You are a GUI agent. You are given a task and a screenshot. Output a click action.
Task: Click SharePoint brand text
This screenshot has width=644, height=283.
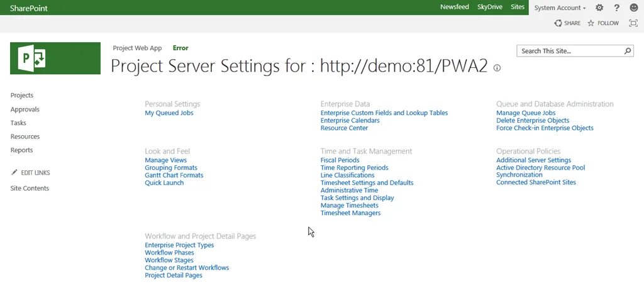click(x=29, y=8)
